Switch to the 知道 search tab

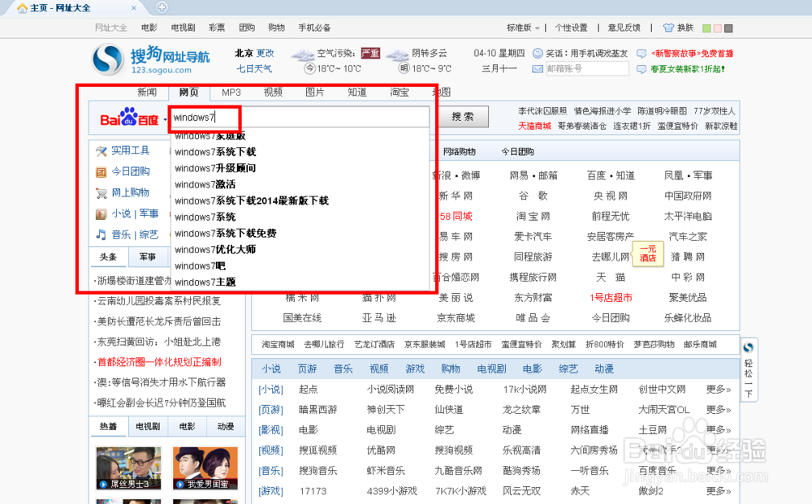(x=357, y=93)
